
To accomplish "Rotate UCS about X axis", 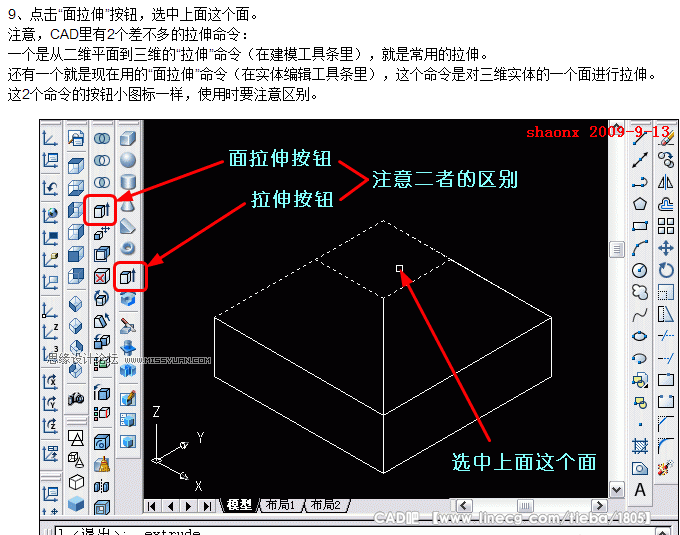I will 50,382.
